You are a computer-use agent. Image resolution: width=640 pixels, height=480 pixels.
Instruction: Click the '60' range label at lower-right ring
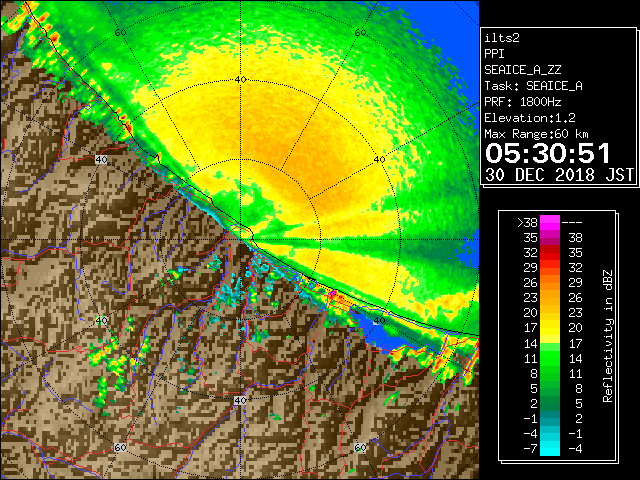click(x=360, y=447)
